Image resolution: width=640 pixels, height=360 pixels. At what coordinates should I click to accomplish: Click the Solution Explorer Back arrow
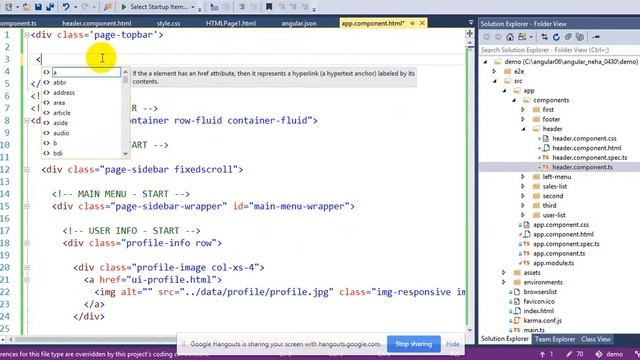(x=487, y=37)
